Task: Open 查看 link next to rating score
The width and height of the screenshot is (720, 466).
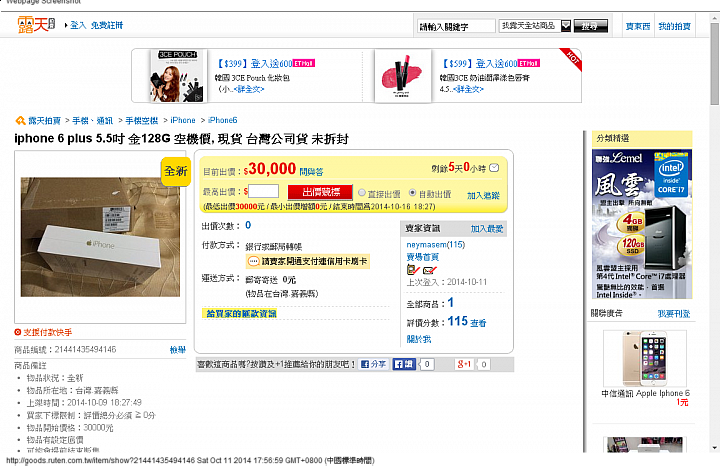Action: click(x=478, y=323)
